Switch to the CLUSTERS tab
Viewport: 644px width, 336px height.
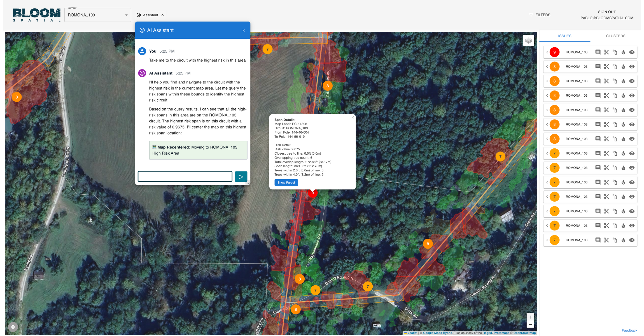tap(615, 36)
